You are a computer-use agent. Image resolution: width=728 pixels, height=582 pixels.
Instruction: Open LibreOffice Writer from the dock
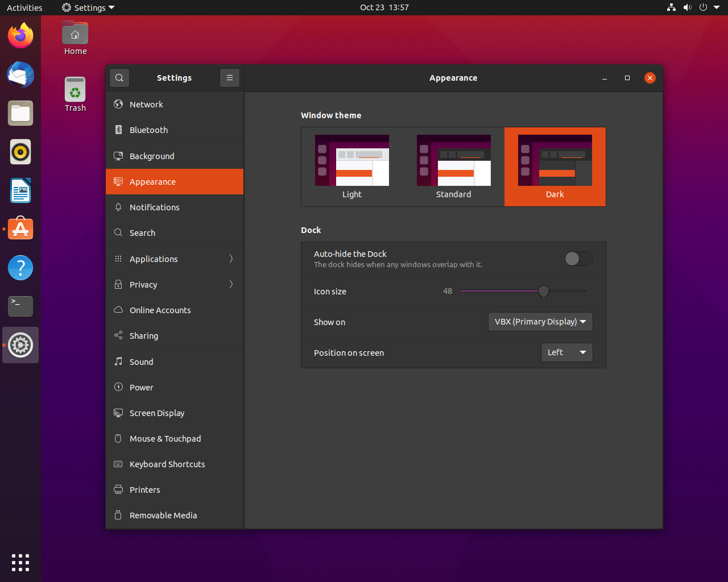[20, 190]
